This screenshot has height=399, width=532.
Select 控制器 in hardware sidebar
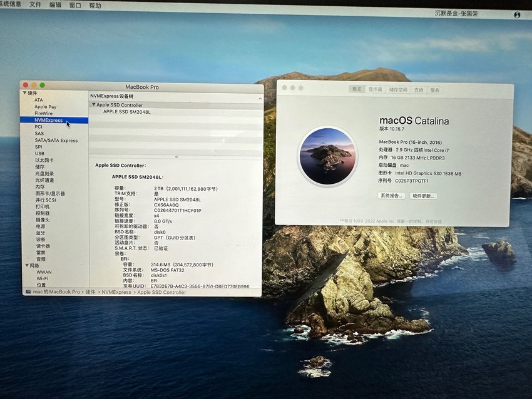click(43, 213)
